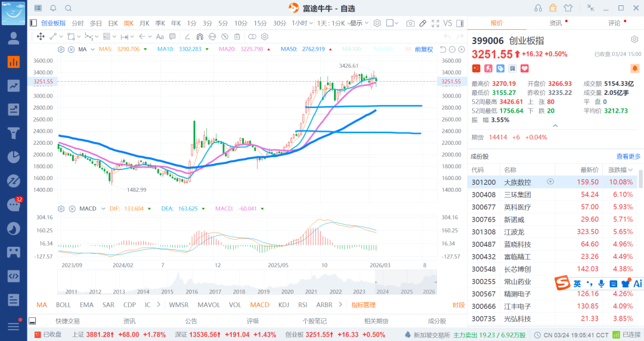Open the skin theme shirt icon
Screen dimensions: 644x341
[x=568, y=8]
